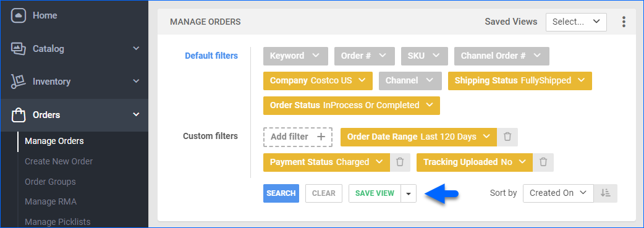This screenshot has height=228, width=644.
Task: Delete the Tracking Uploaded filter
Action: [x=543, y=163]
